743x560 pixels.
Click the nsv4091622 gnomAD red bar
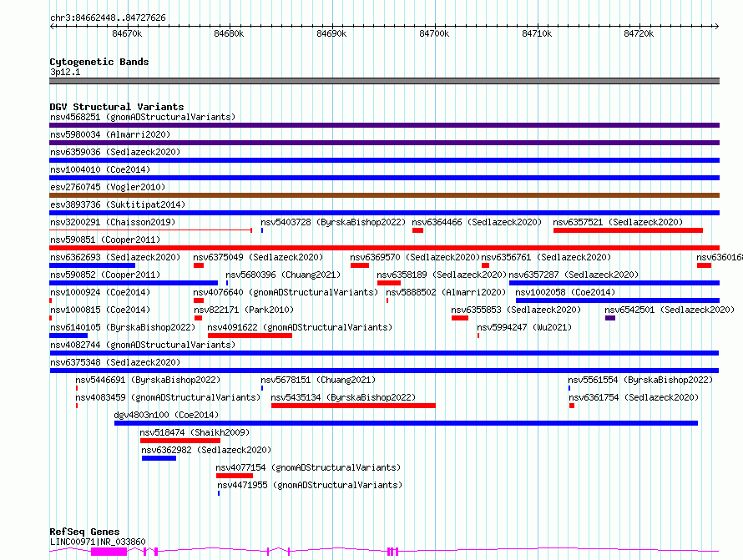tap(250, 335)
